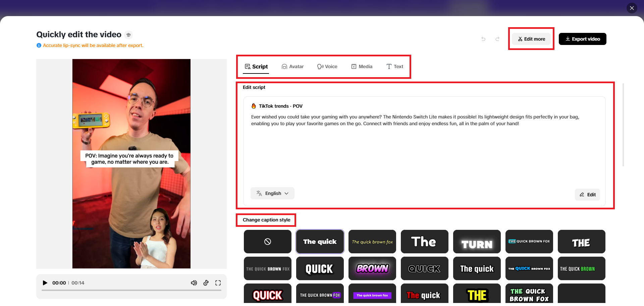Screen dimensions: 644x306
Task: Click the Edit more button
Action: click(531, 39)
